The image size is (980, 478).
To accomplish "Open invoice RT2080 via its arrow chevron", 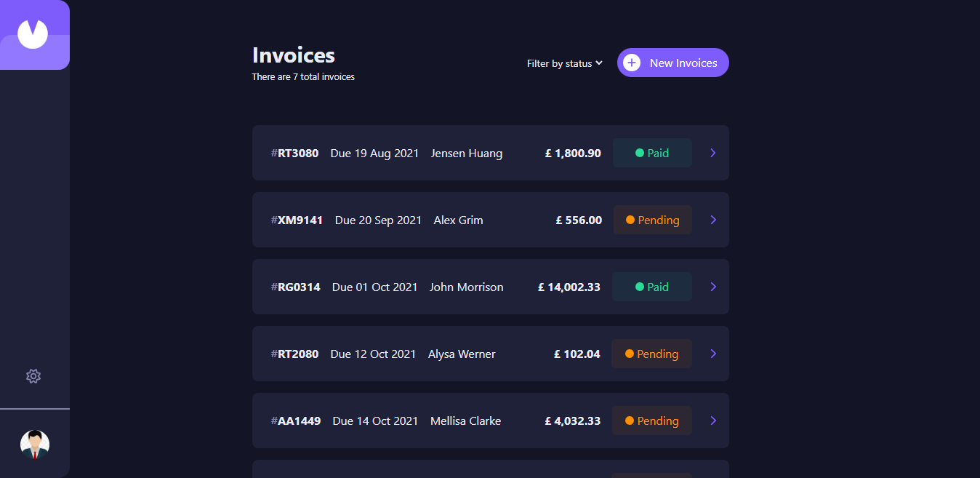I will tap(712, 354).
